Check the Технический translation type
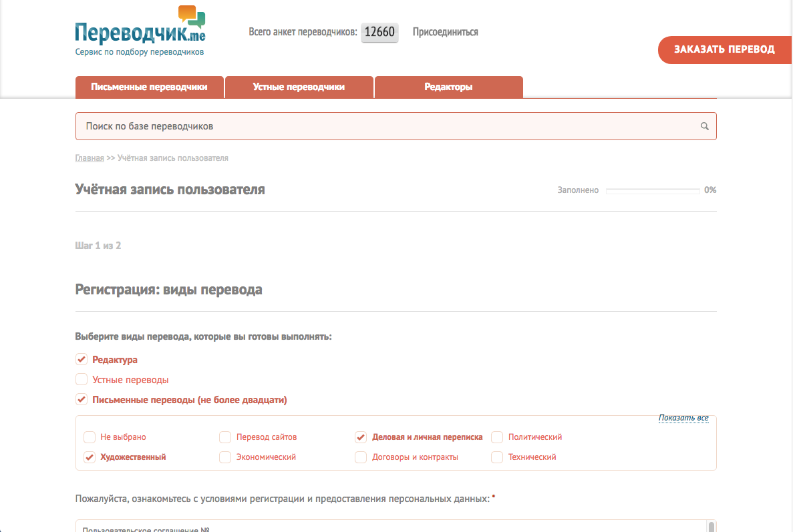Screen dimensions: 793x532 (x=497, y=457)
